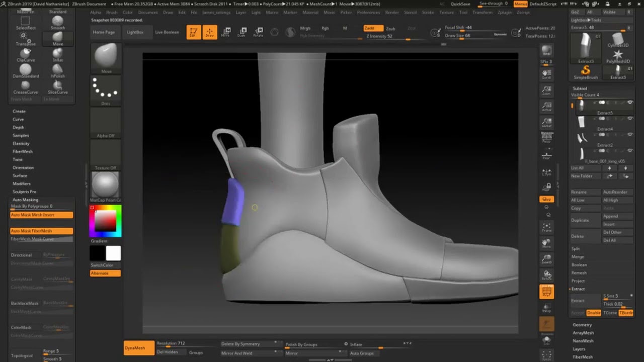644x362 pixels.
Task: Select the CreaseCurve brush
Action: 25,87
